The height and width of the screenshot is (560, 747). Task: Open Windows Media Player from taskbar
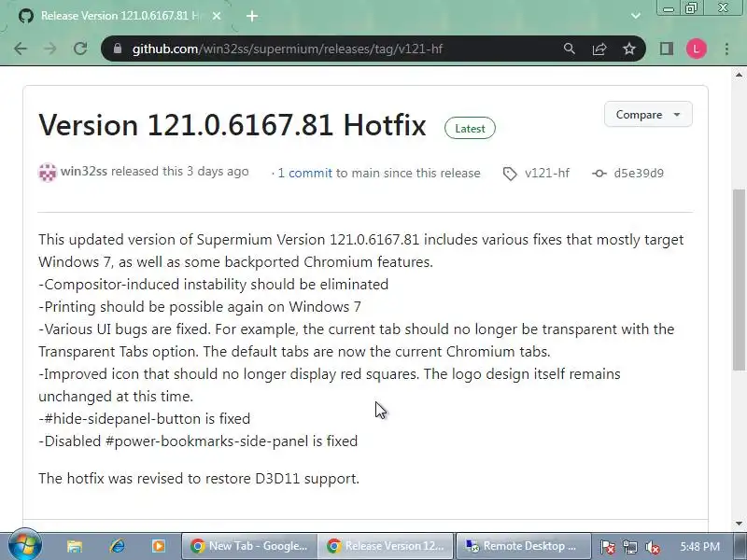click(159, 546)
